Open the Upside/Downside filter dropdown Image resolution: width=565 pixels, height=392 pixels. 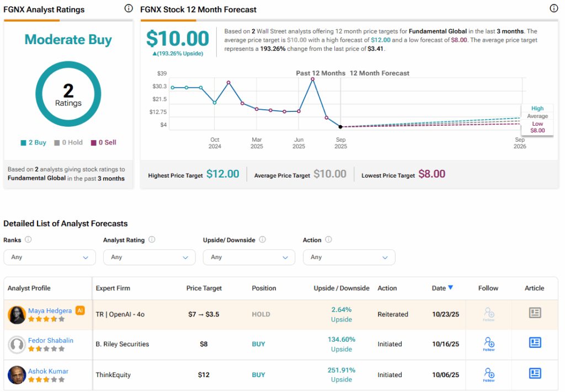(249, 257)
